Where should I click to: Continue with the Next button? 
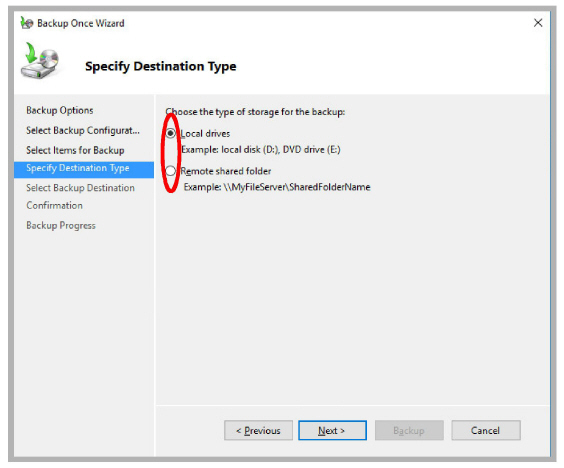pyautogui.click(x=332, y=430)
